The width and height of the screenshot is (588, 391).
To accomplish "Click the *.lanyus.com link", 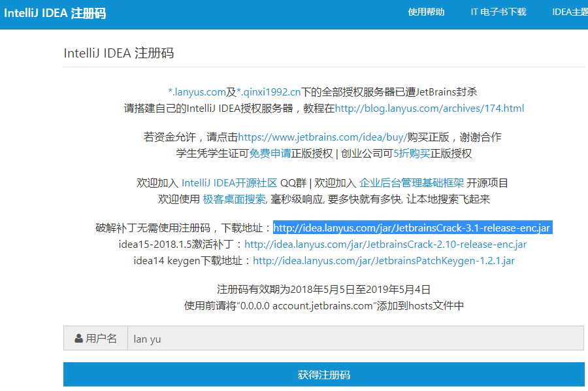I will click(x=197, y=92).
